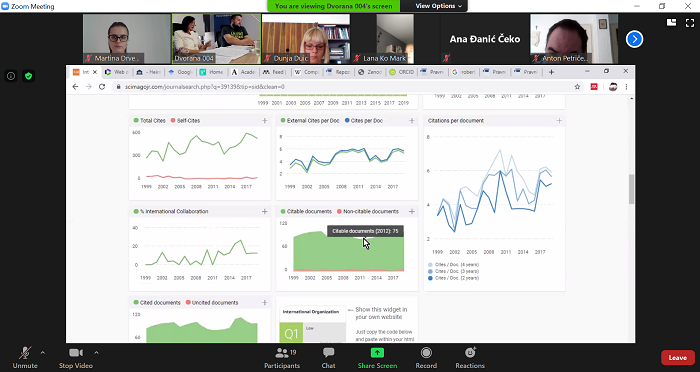Unmute the microphone
The height and width of the screenshot is (372, 700).
click(x=25, y=358)
